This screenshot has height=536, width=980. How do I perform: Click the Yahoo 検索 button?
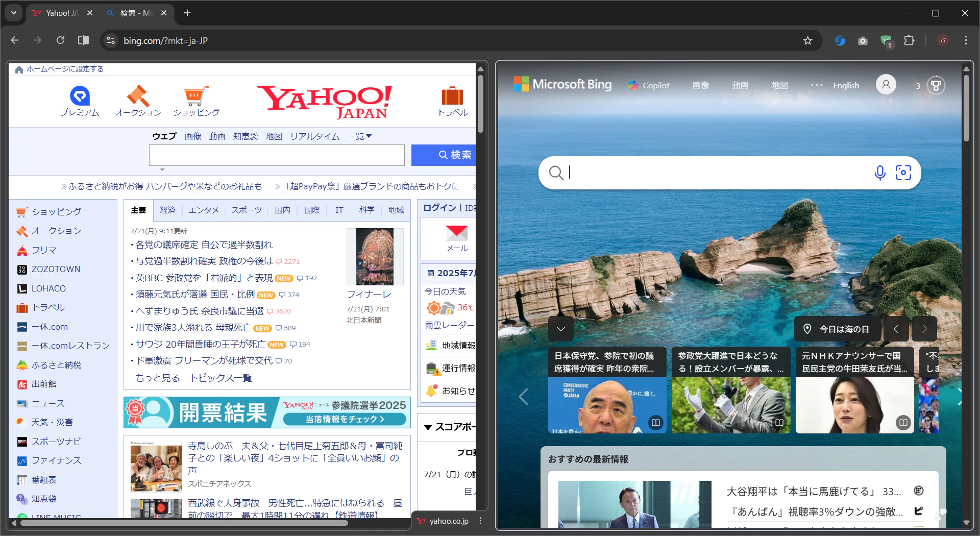click(444, 155)
